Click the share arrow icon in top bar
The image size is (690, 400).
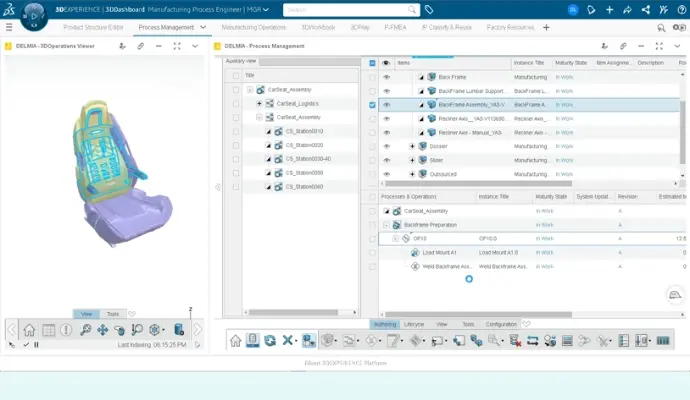point(627,9)
